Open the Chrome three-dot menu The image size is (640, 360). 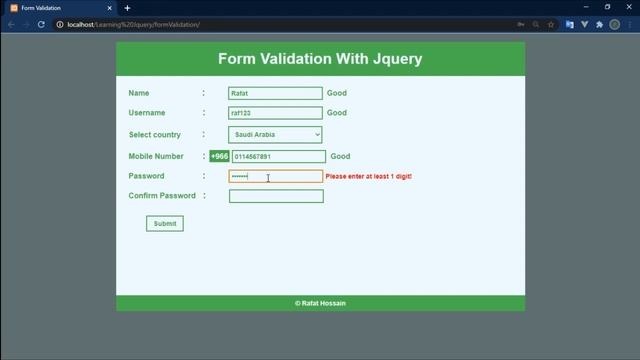tap(630, 24)
